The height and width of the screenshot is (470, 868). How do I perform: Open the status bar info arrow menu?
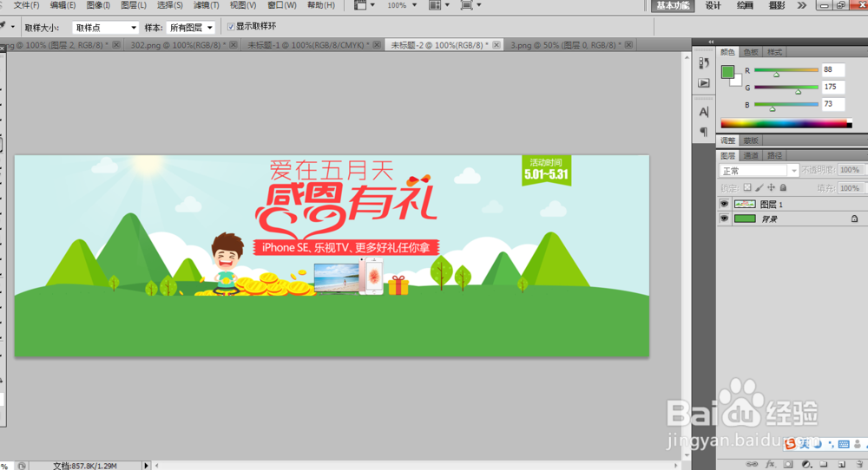pyautogui.click(x=147, y=466)
